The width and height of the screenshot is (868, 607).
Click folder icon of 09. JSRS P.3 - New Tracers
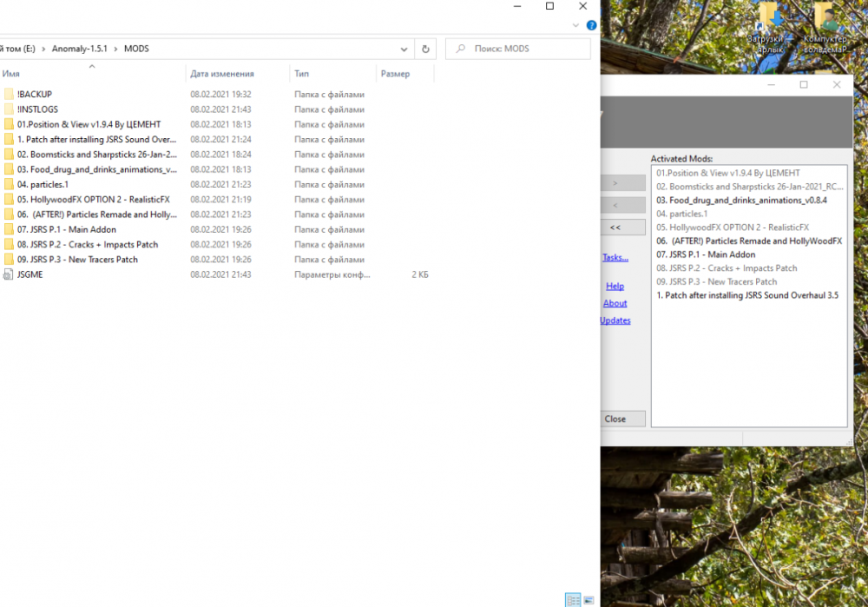9,259
